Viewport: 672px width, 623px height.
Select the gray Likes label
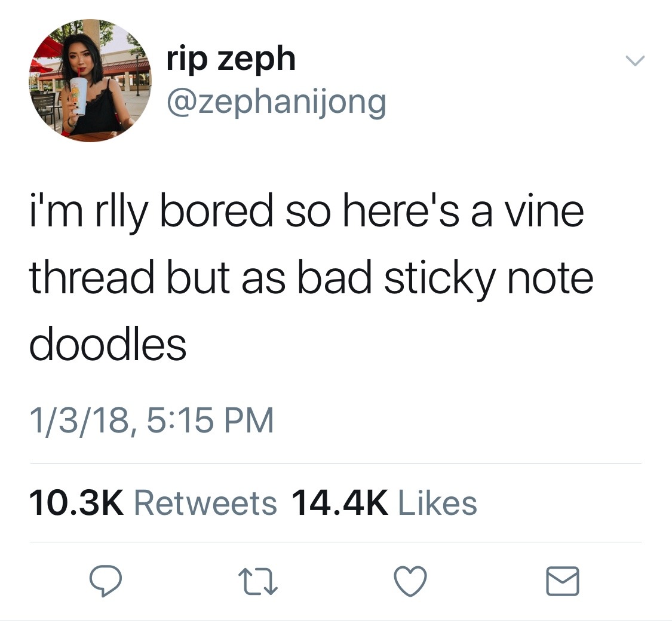438,502
